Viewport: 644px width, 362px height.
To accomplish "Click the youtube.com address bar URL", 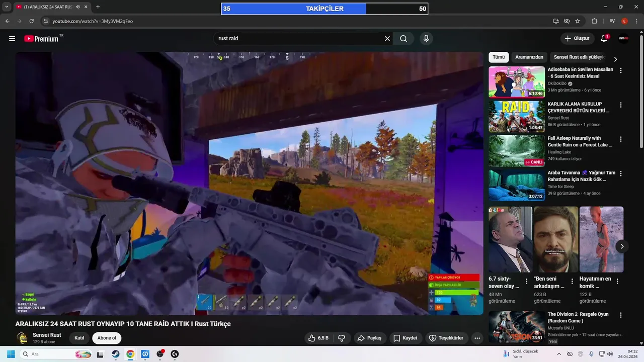I will 93,21.
